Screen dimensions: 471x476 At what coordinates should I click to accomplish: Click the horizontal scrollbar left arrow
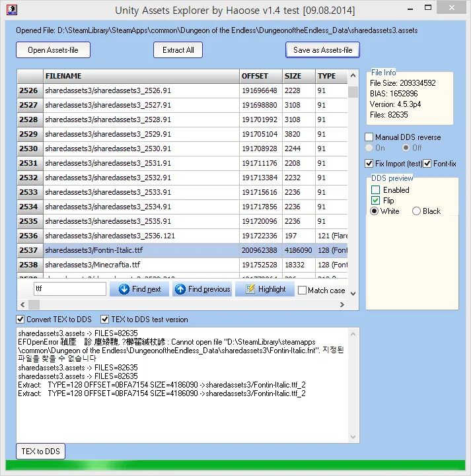tap(22, 304)
